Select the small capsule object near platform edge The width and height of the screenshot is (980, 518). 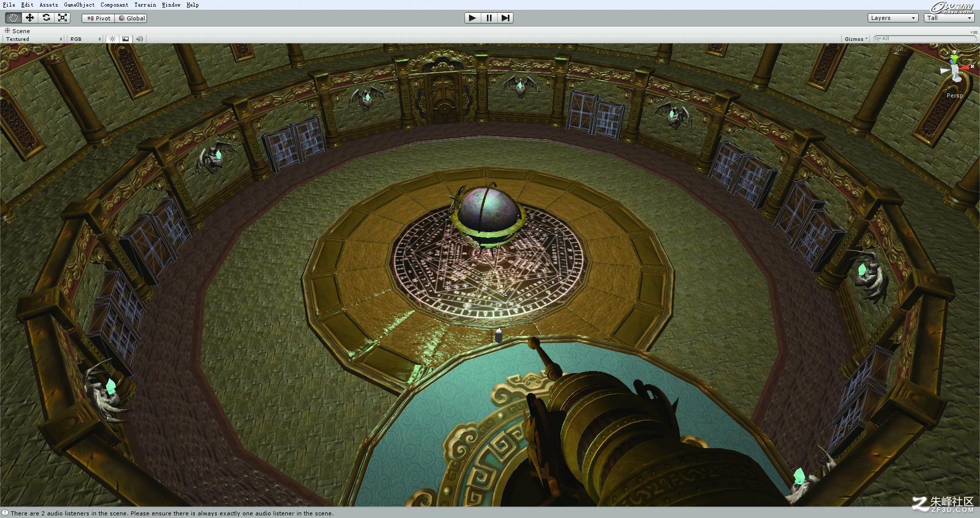point(499,335)
